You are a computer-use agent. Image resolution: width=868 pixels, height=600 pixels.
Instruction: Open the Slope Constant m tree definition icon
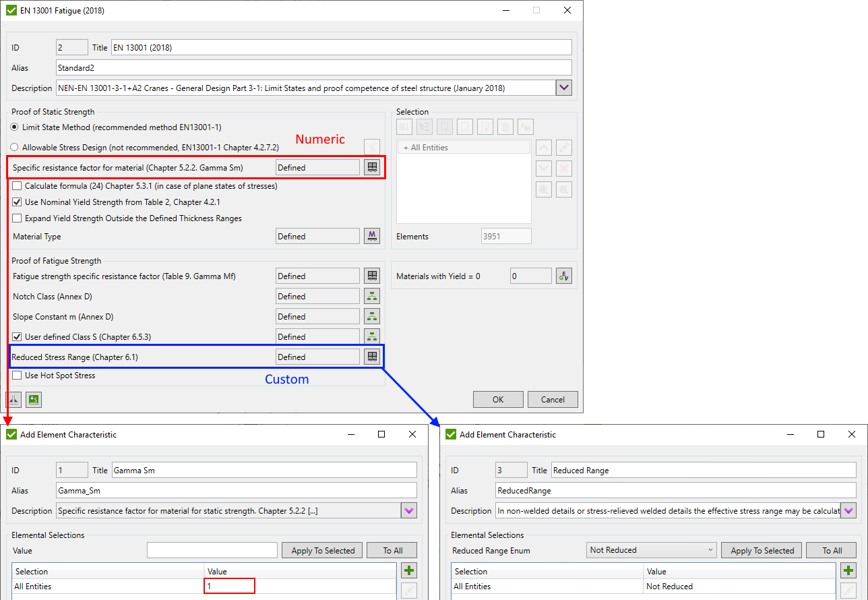pos(371,316)
